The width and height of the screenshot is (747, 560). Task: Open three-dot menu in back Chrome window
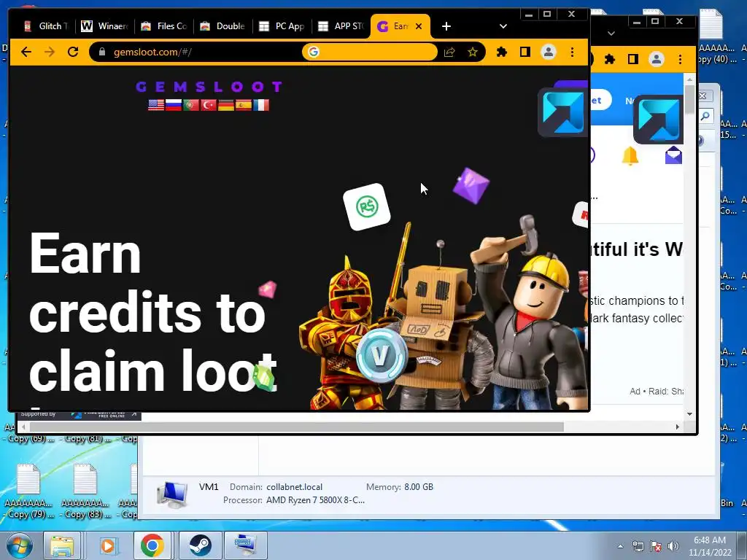tap(681, 59)
